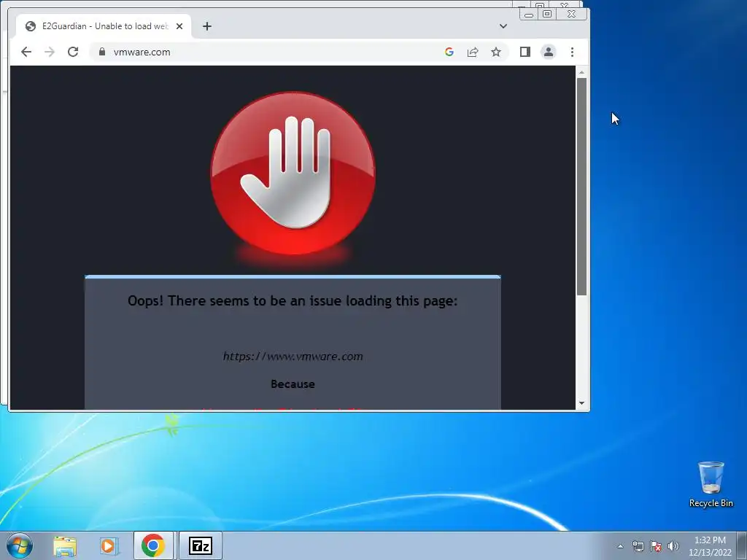Go back to the previous page
Image resolution: width=747 pixels, height=560 pixels.
[26, 52]
